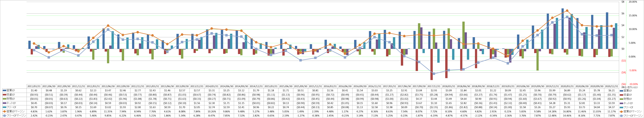Click the ($3.75) 投資CF cell for 2017/09/30

pyautogui.click(x=419, y=95)
